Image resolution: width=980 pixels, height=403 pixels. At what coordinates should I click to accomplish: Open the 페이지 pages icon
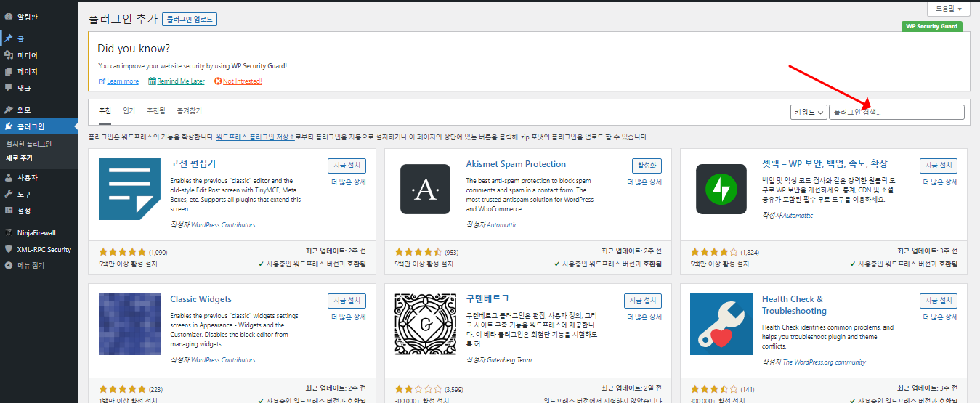tap(9, 71)
